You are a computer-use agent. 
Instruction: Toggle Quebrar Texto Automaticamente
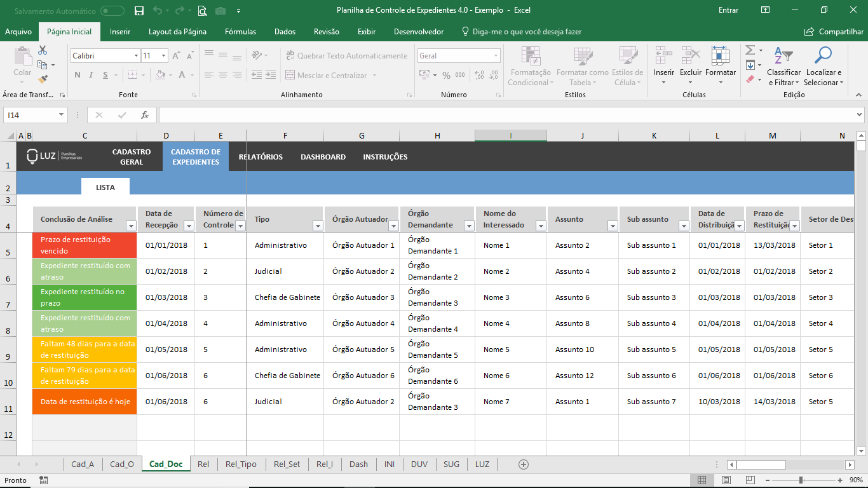tap(347, 56)
